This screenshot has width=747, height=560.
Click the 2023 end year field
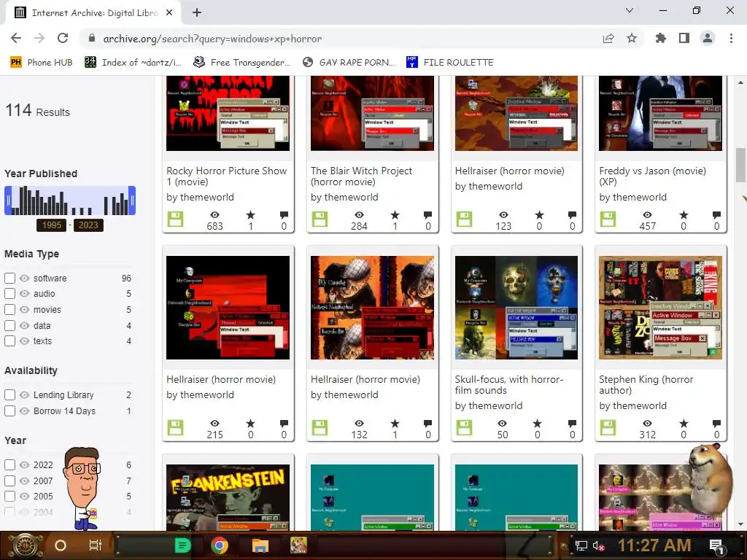click(x=88, y=225)
